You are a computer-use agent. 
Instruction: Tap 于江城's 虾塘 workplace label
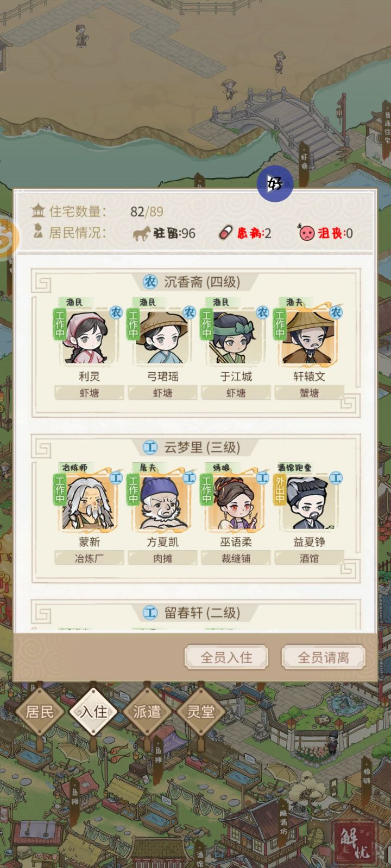click(x=236, y=393)
